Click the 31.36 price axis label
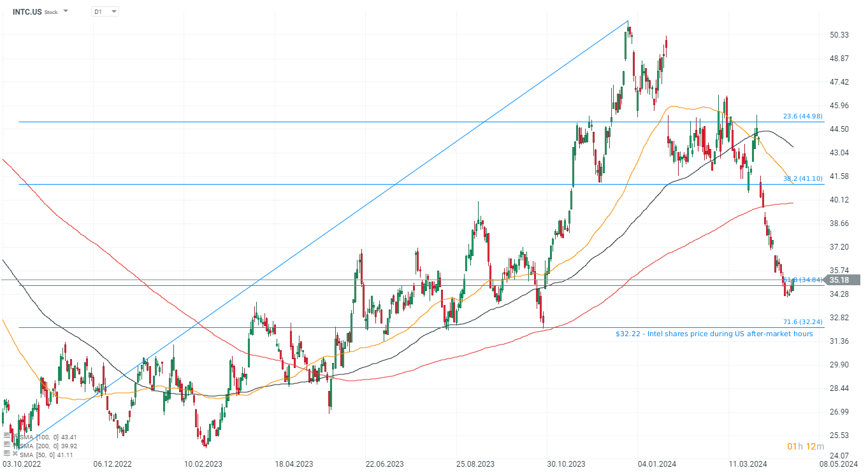 (x=840, y=341)
